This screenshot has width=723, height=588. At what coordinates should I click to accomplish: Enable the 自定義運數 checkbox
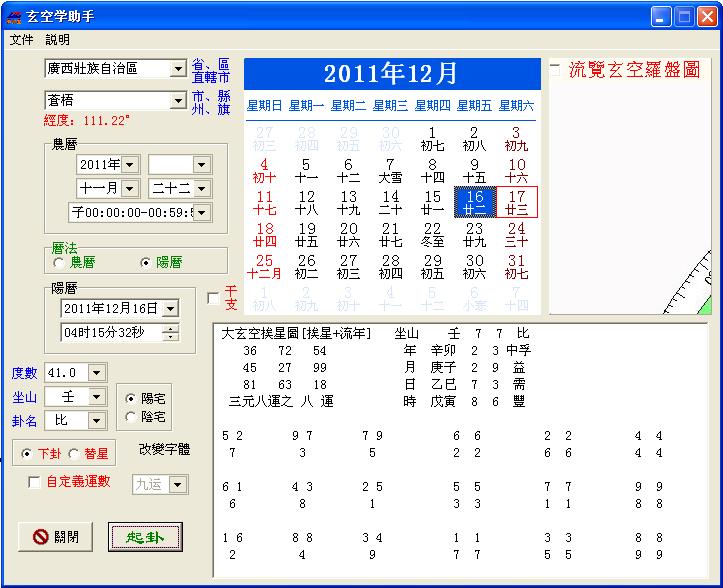35,482
